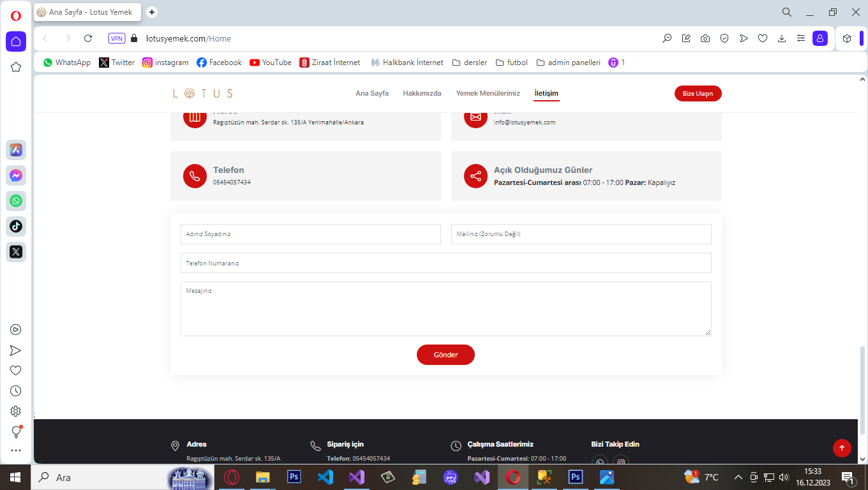
Task: Open the Easy Setup menu icon
Action: click(801, 38)
